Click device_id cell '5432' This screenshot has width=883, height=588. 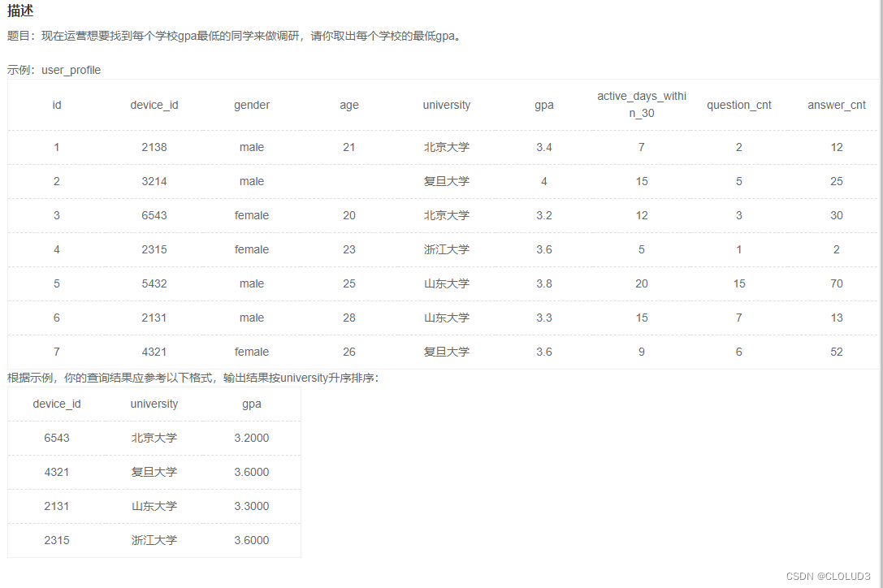(x=154, y=284)
